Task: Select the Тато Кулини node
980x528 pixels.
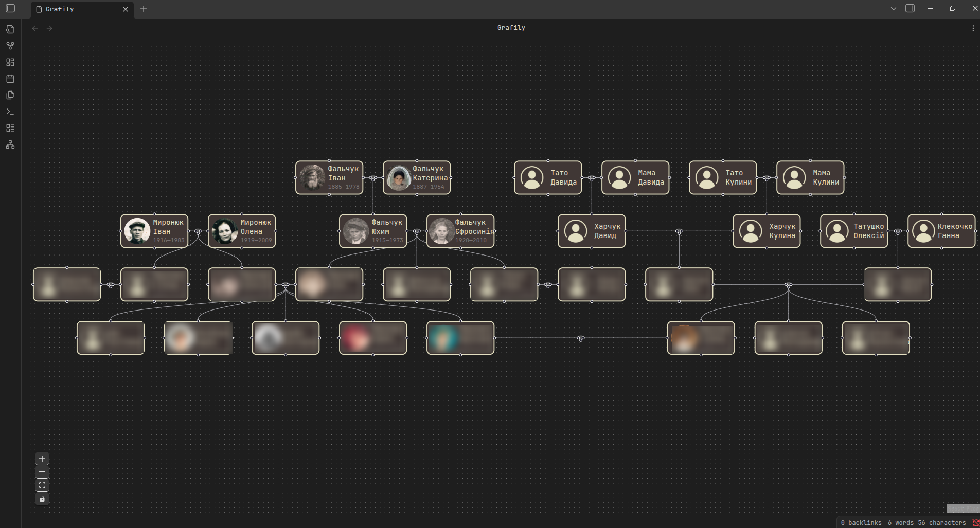Action: pos(723,177)
